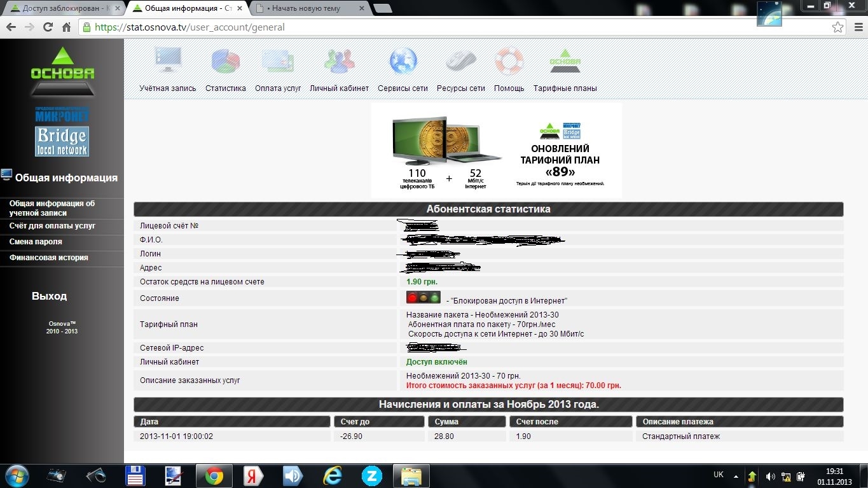Click the tariff plan 89 banner
Image resolution: width=868 pixels, height=488 pixels.
click(496, 150)
